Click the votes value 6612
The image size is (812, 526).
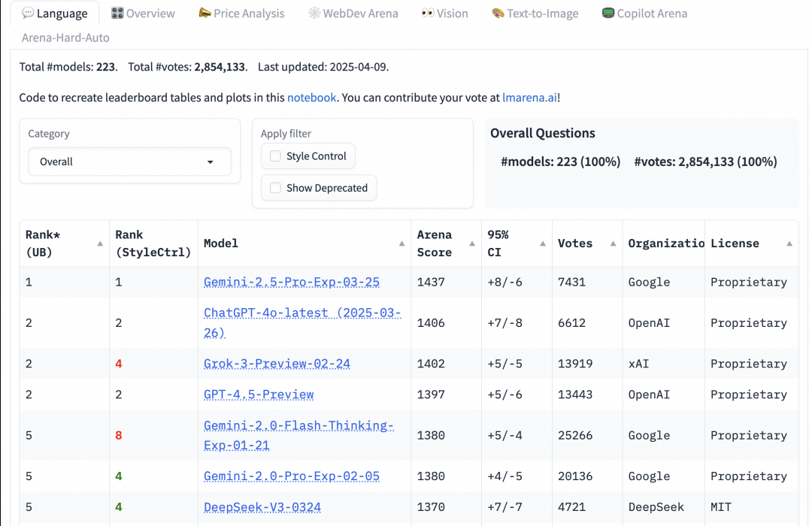(x=571, y=323)
